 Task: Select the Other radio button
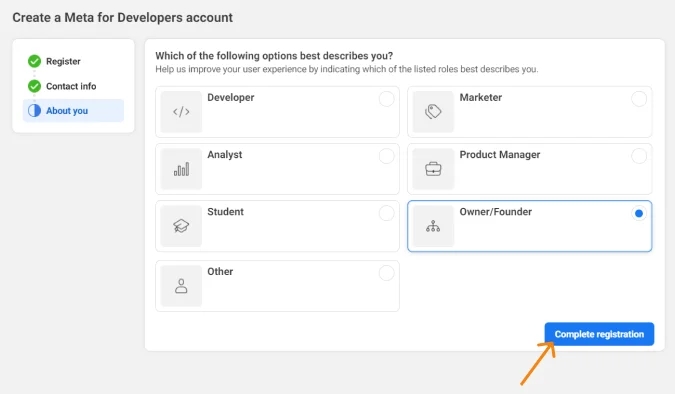pos(386,273)
